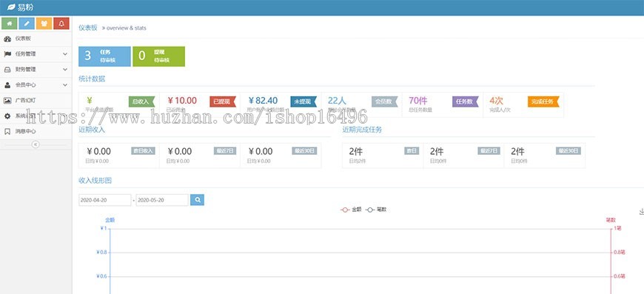Click the orange shirt shortcut button
This screenshot has width=644, height=294.
[x=44, y=24]
